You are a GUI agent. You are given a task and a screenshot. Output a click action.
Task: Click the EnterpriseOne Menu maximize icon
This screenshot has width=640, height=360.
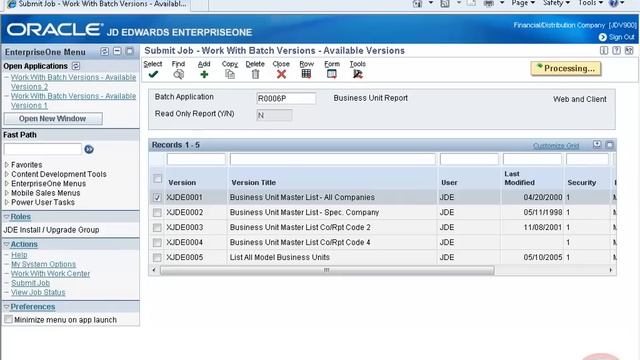[130, 51]
